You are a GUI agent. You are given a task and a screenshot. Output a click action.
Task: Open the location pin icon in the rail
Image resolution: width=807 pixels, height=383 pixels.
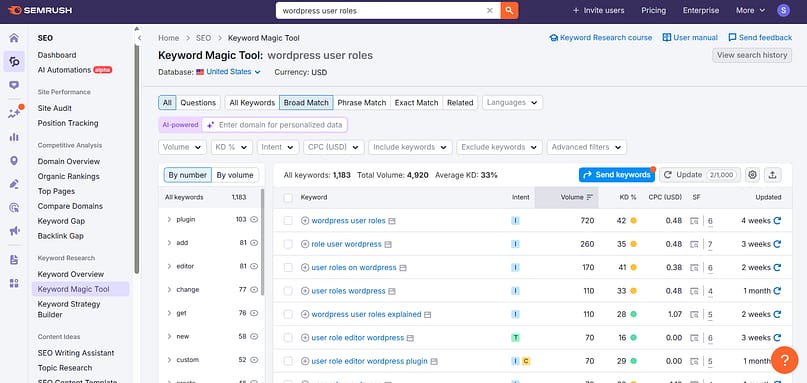pos(14,161)
